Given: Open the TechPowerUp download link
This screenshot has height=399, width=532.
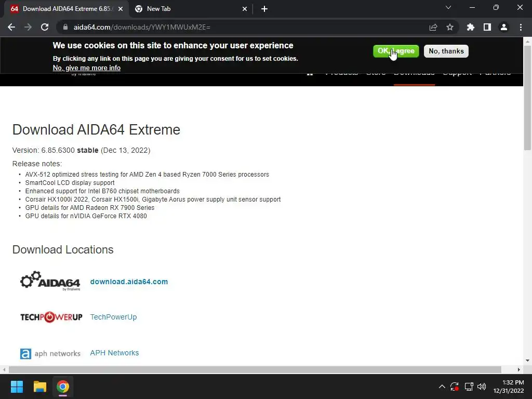Looking at the screenshot, I should [x=113, y=317].
